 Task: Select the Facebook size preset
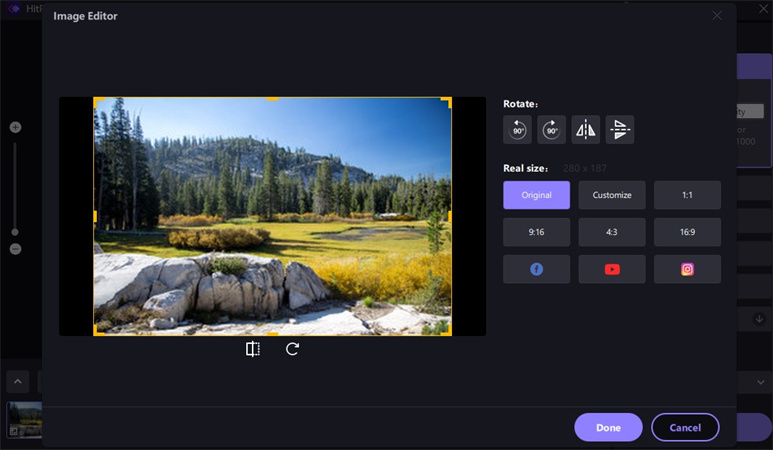click(537, 269)
